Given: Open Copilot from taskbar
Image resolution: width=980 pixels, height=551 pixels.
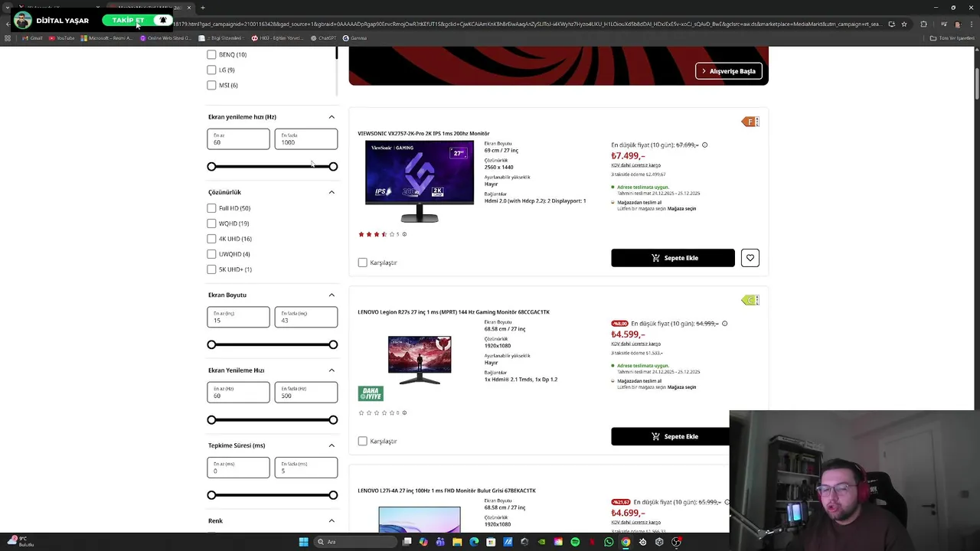Looking at the screenshot, I should tap(423, 542).
